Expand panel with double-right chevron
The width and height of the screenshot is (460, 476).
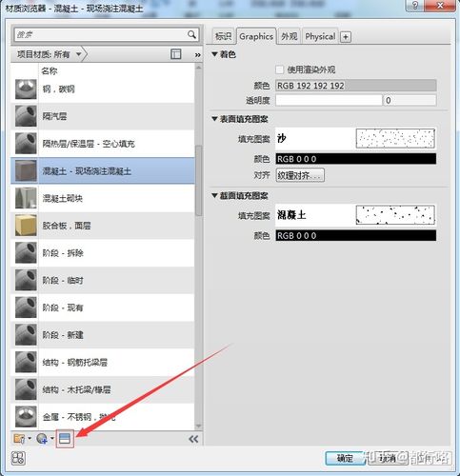(197, 55)
